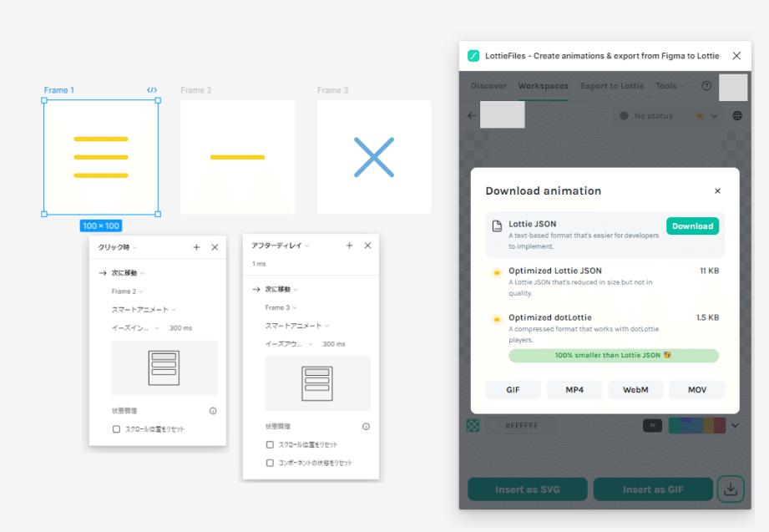The image size is (769, 532).
Task: Close the アフターディレイ interaction panel
Action: (368, 246)
